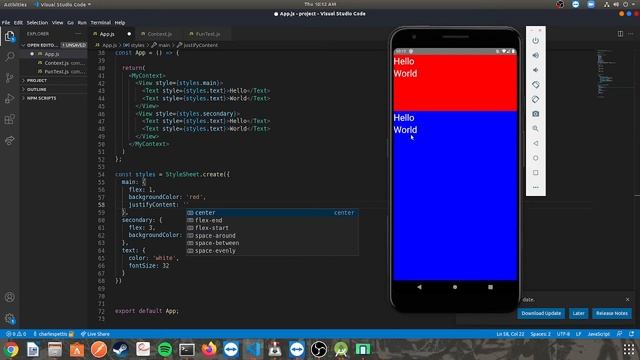Screen dimensions: 640x360
Task: Open the Manage gear icon
Action: (x=10, y=318)
